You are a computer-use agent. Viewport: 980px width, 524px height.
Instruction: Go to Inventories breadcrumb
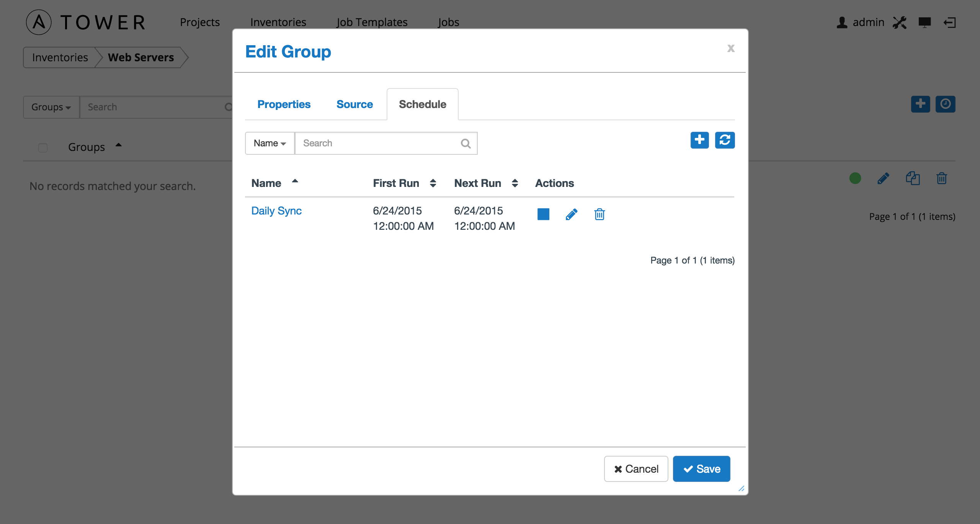(60, 57)
